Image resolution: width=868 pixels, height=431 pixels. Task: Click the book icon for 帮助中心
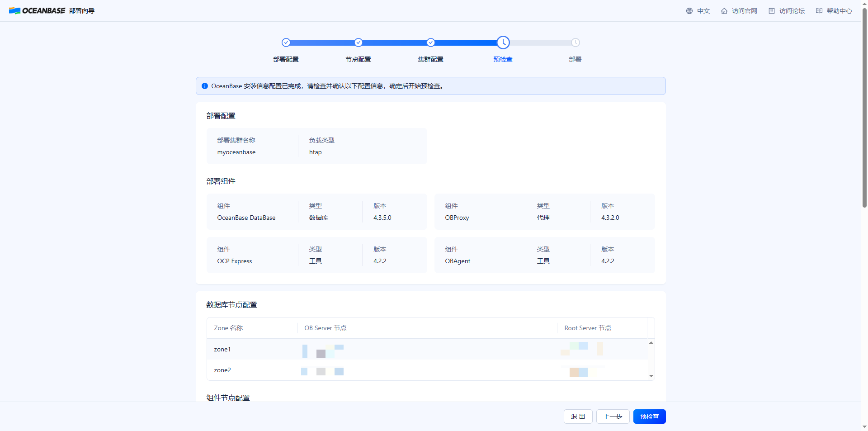[819, 11]
